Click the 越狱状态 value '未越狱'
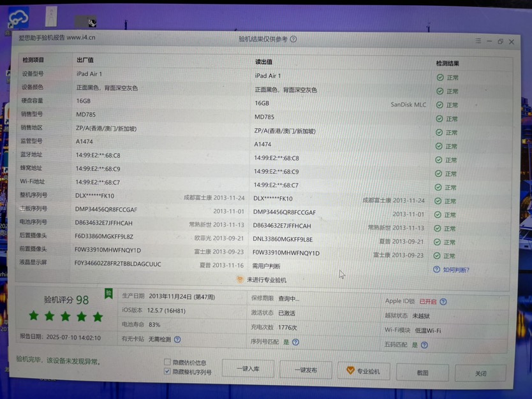Viewport: 532px width, 399px height. coord(421,316)
